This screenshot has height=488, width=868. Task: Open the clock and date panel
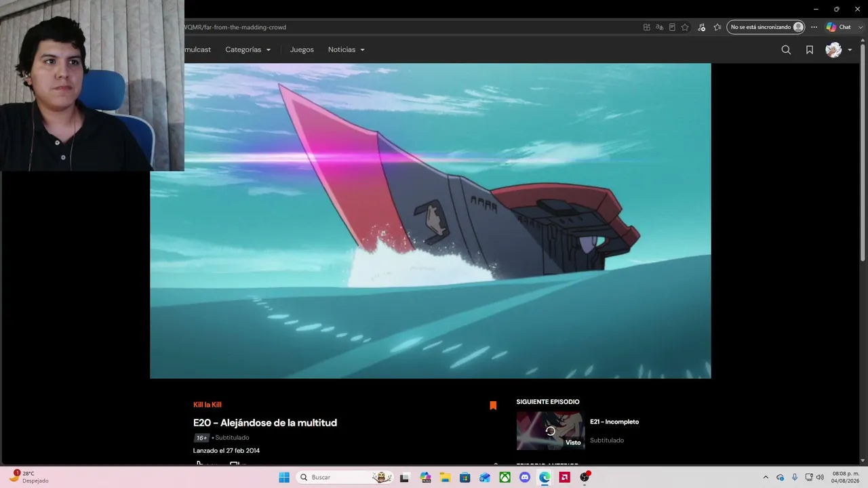click(846, 477)
